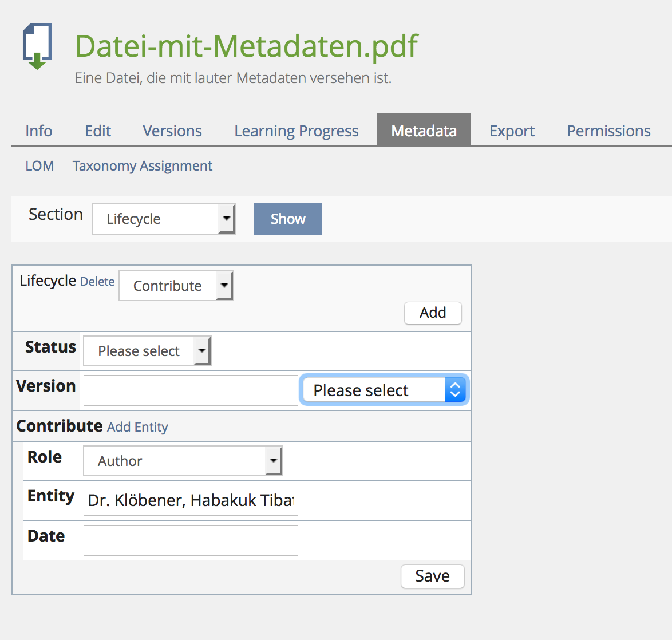The height and width of the screenshot is (640, 672).
Task: Click the Version text field
Action: 191,390
